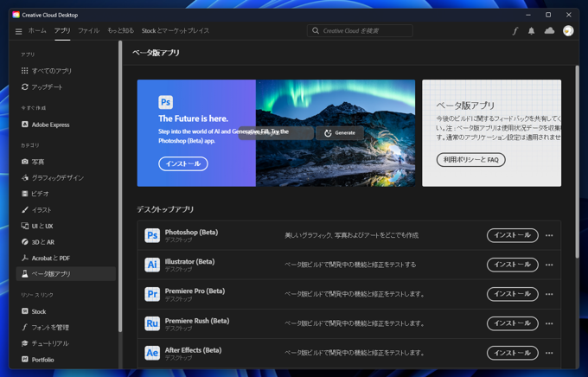Image resolution: width=588 pixels, height=377 pixels.
Task: Click the デスクトップアプリ section heading
Action: tap(165, 209)
